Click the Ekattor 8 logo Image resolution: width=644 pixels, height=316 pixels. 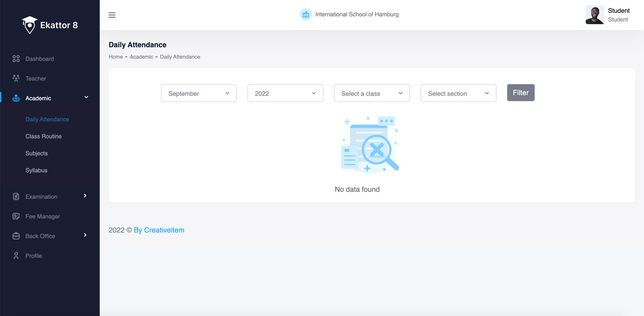click(50, 25)
